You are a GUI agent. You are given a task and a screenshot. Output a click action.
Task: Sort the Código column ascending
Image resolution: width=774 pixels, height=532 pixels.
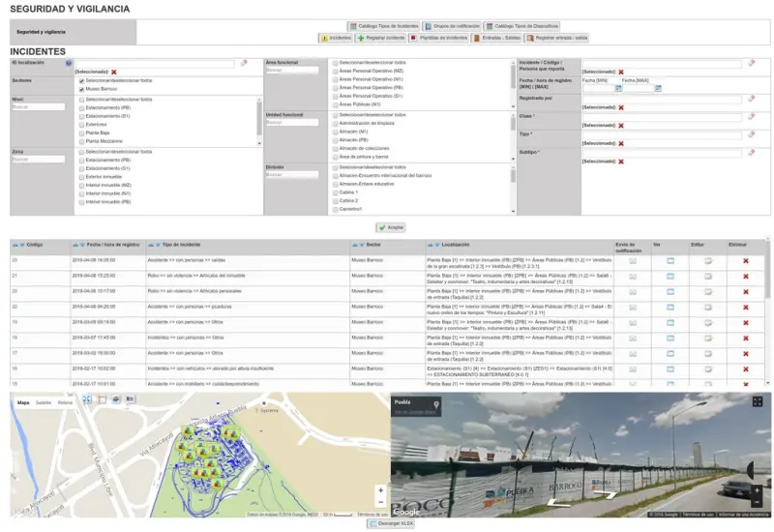(x=15, y=245)
